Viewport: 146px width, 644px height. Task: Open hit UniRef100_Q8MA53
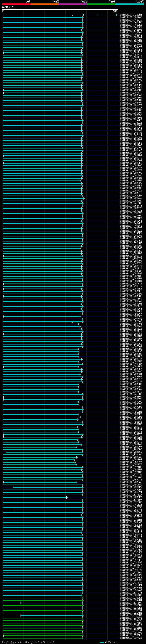131,324
